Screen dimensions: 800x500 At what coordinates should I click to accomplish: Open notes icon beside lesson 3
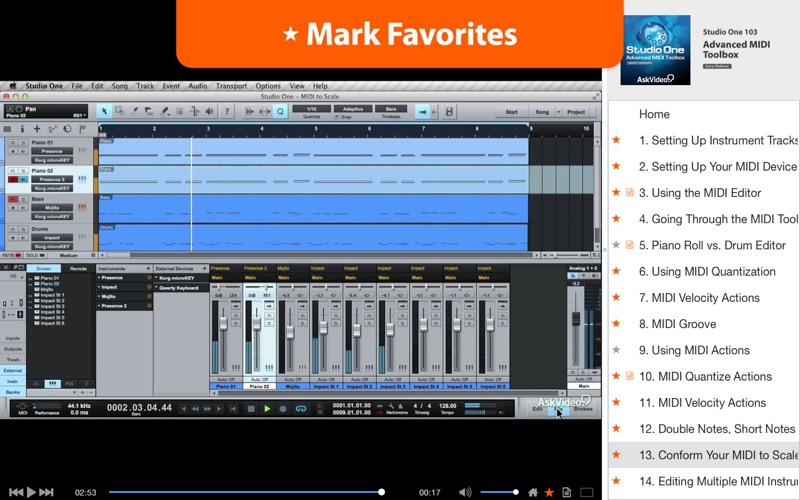pyautogui.click(x=630, y=192)
